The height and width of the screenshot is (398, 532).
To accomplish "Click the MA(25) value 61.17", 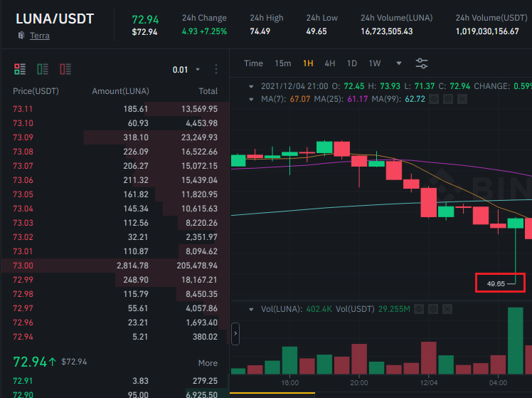I will pos(358,99).
